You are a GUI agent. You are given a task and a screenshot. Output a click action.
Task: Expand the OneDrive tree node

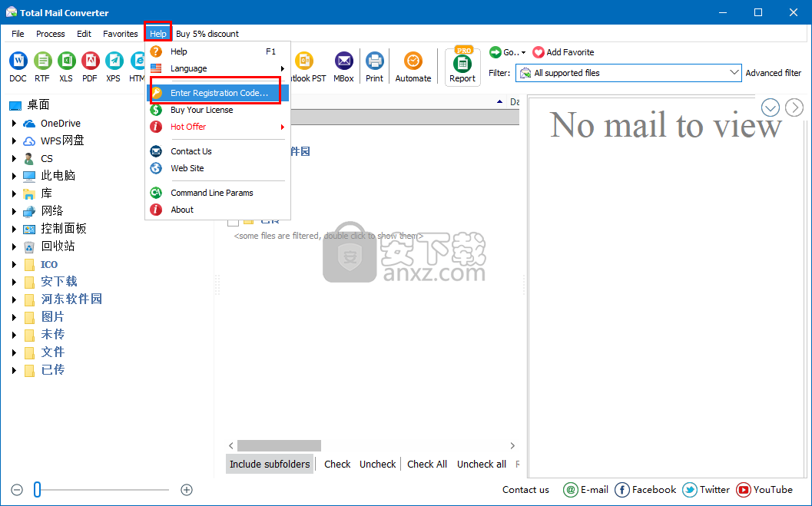click(x=14, y=123)
